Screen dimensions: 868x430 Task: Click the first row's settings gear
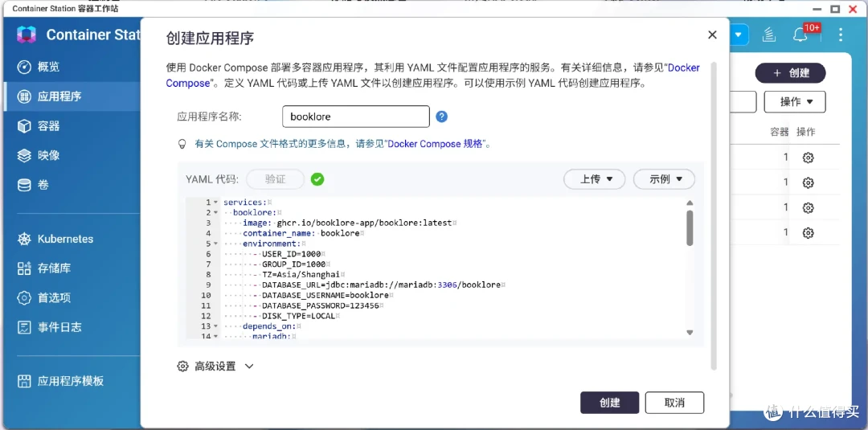coord(809,158)
